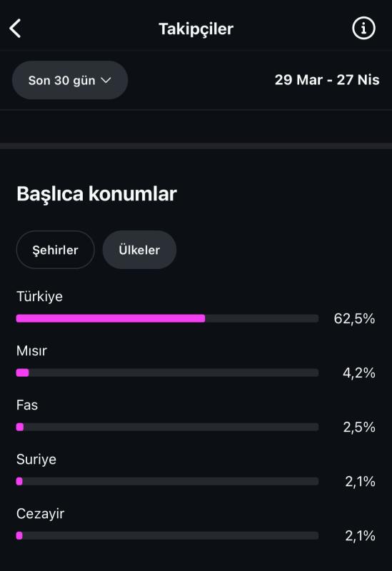Click the chevron beside Son 30 gün
Viewport: 392px width, 571px height.
click(x=106, y=80)
